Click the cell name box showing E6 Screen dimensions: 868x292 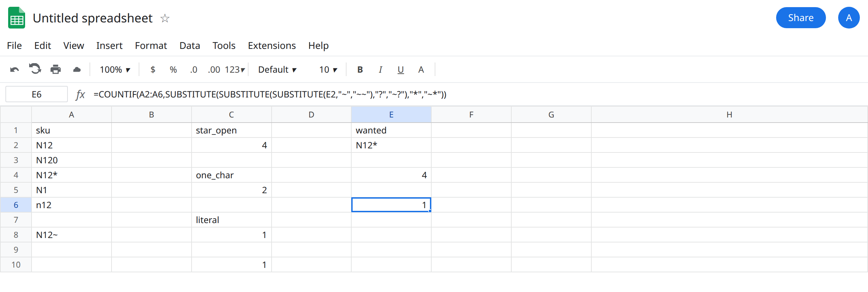37,94
